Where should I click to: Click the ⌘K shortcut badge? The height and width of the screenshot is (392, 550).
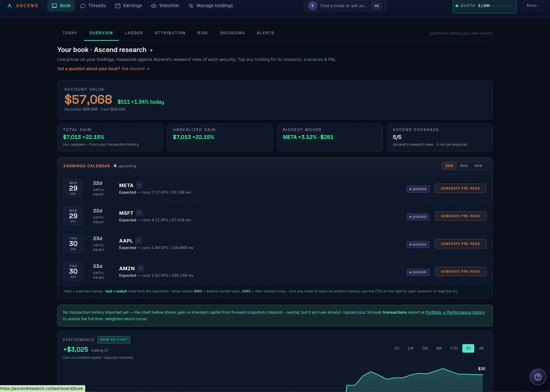(x=376, y=6)
